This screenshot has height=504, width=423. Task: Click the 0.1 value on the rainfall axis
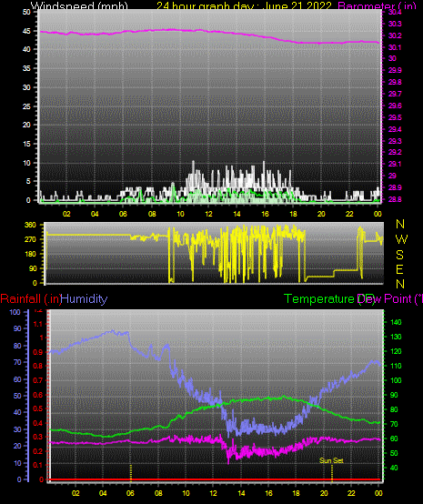point(38,465)
